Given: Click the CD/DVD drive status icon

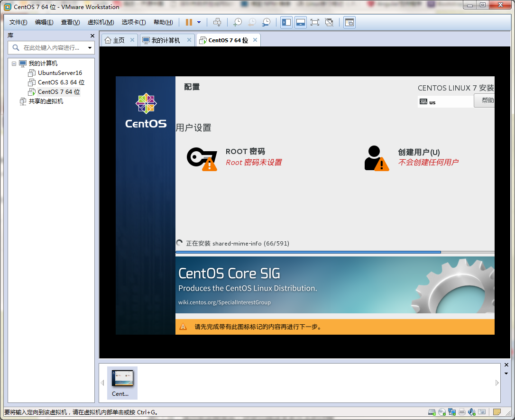Looking at the screenshot, I should pos(442,412).
